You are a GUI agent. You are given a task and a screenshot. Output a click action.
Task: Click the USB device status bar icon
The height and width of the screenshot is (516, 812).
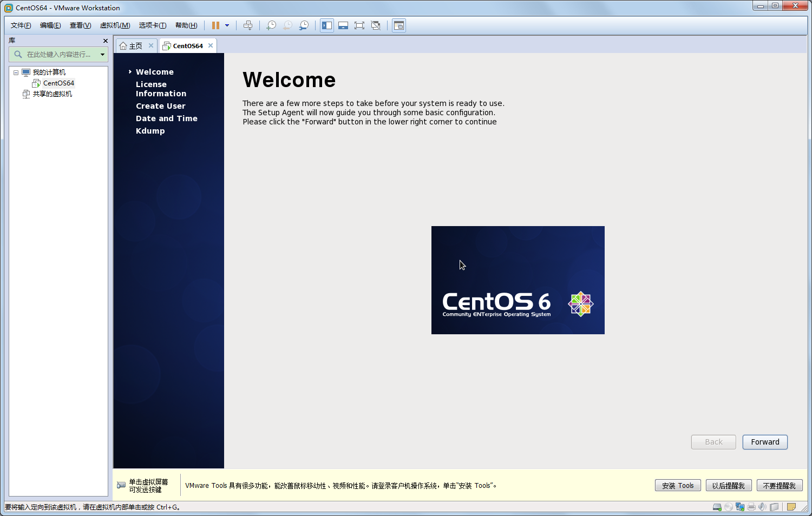(x=775, y=507)
